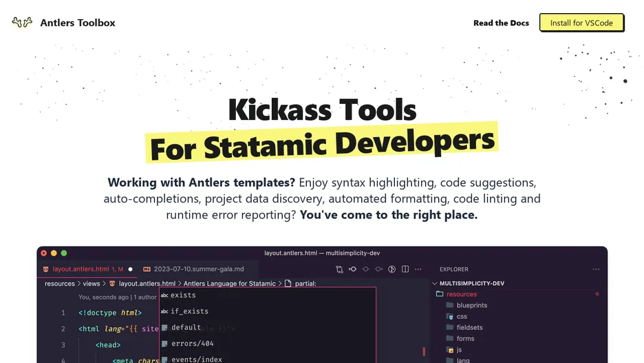Screen dimensions: 644x363
Task: Open editor more actions ellipsis menu
Action: pyautogui.click(x=418, y=269)
